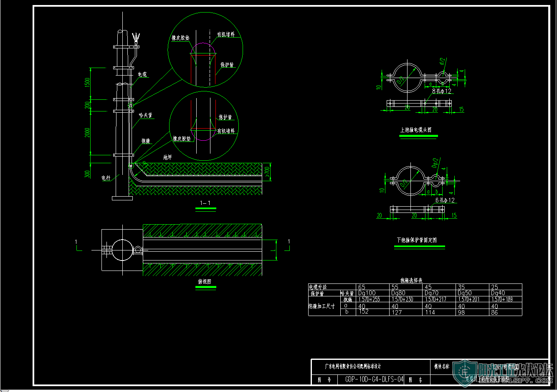
Task: Click table cell 127 in row b
Action: coord(397,312)
